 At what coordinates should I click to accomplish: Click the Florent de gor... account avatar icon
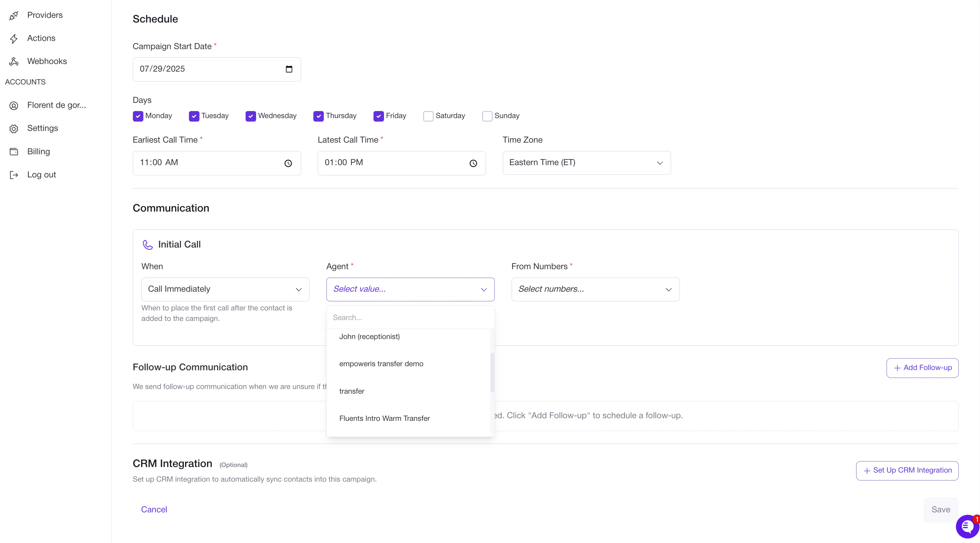(x=14, y=106)
